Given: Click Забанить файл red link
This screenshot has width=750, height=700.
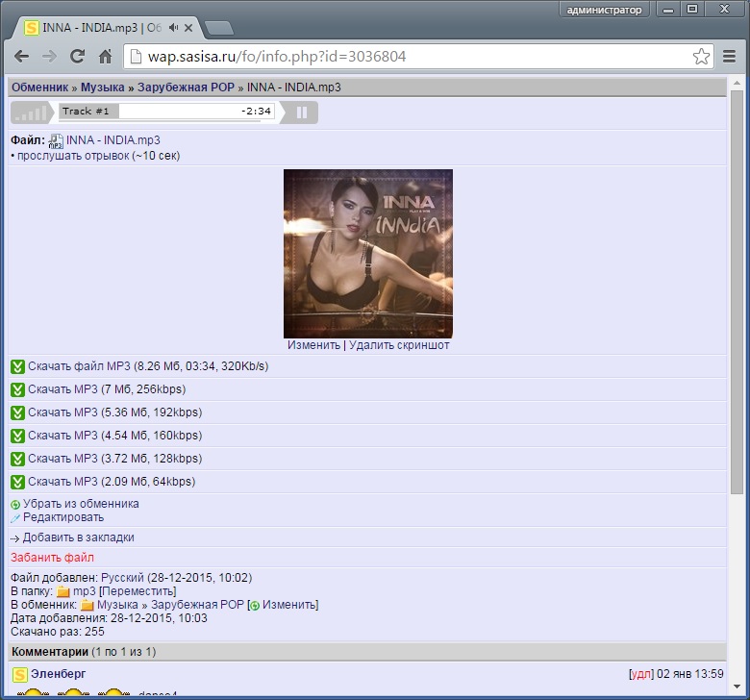Looking at the screenshot, I should click(52, 558).
